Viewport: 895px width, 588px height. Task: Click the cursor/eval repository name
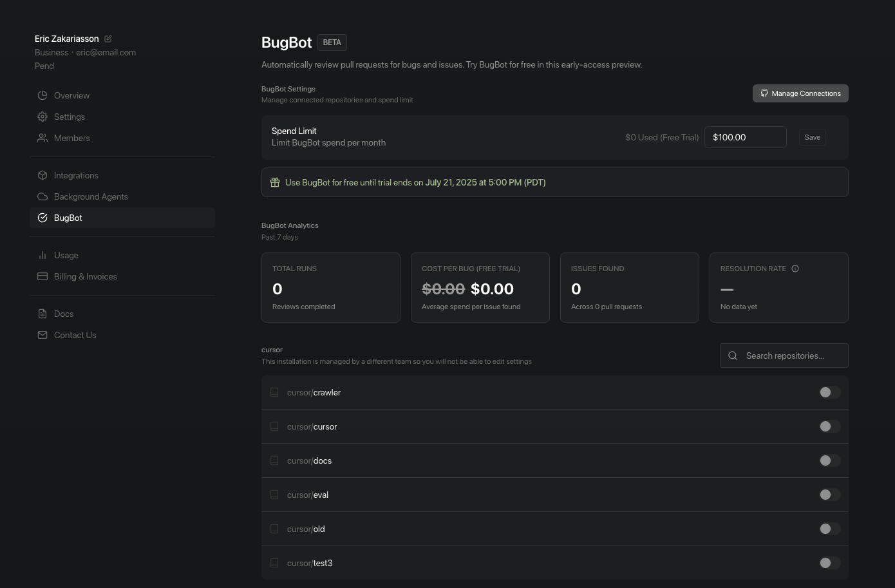point(308,495)
